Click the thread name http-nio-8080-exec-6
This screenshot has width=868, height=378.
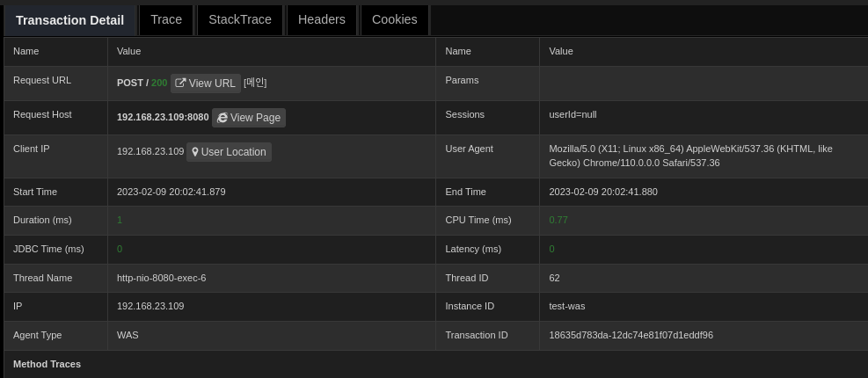pos(161,278)
